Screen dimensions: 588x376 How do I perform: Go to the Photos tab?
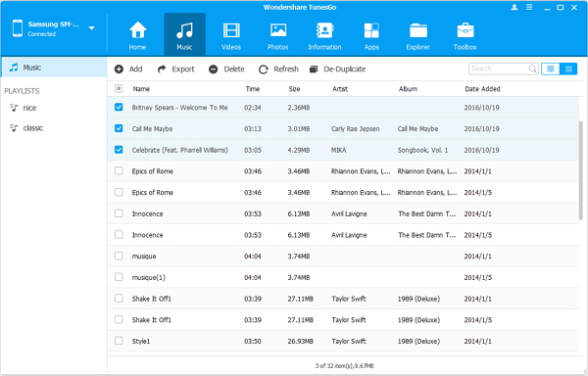coord(278,35)
